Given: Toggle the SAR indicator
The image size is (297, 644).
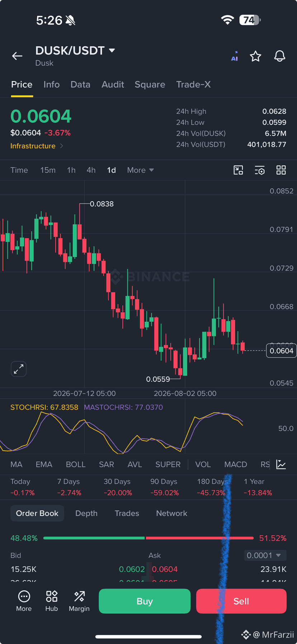Looking at the screenshot, I should (107, 465).
